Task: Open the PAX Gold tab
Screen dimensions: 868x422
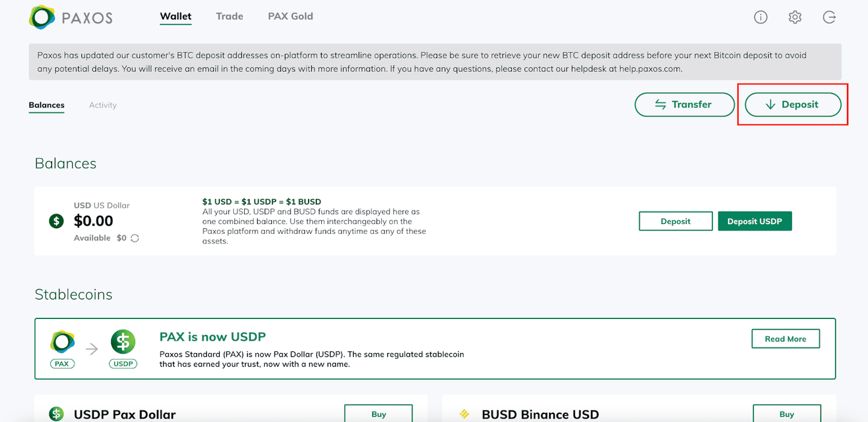Action: pyautogui.click(x=290, y=16)
